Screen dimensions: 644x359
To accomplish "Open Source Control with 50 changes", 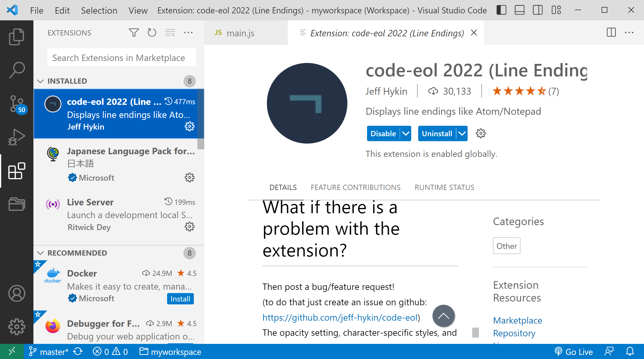I will coord(17,104).
